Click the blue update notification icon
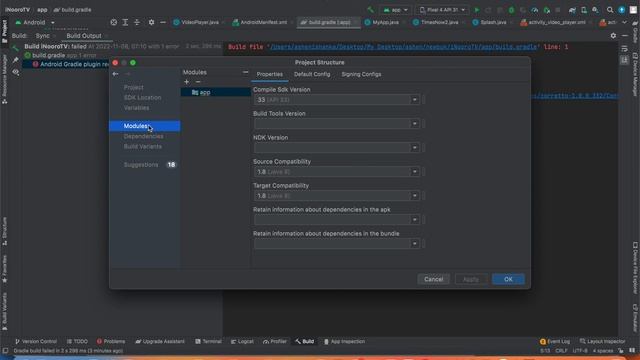 point(622,10)
